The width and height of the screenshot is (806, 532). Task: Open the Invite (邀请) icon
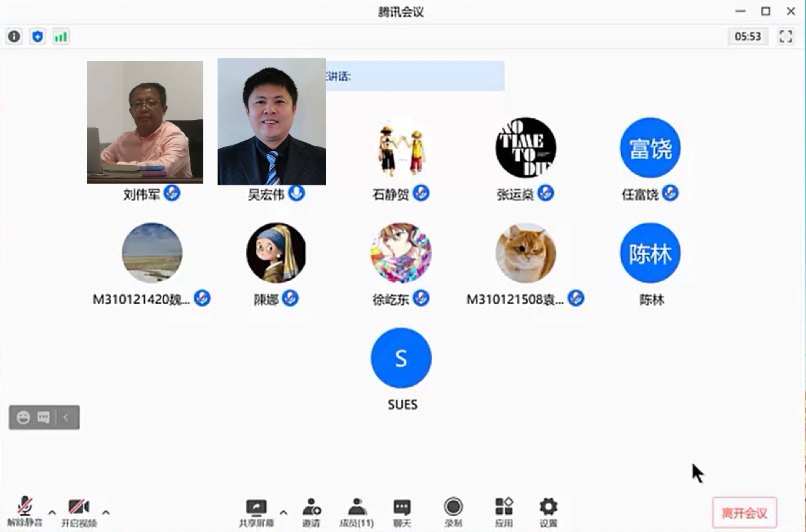pyautogui.click(x=311, y=512)
